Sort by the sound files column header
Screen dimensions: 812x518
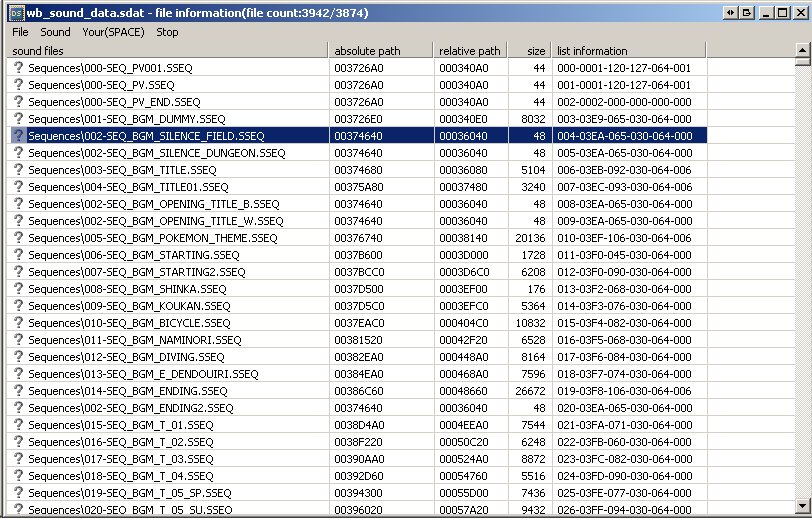click(167, 50)
